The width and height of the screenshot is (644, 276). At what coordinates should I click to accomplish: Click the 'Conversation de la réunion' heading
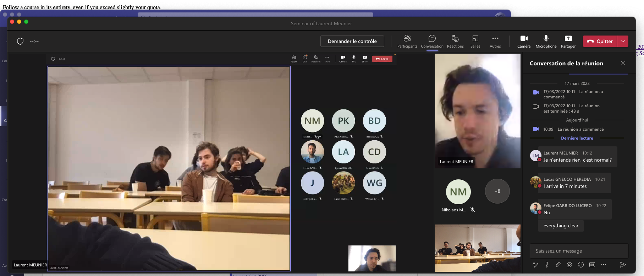coord(566,63)
